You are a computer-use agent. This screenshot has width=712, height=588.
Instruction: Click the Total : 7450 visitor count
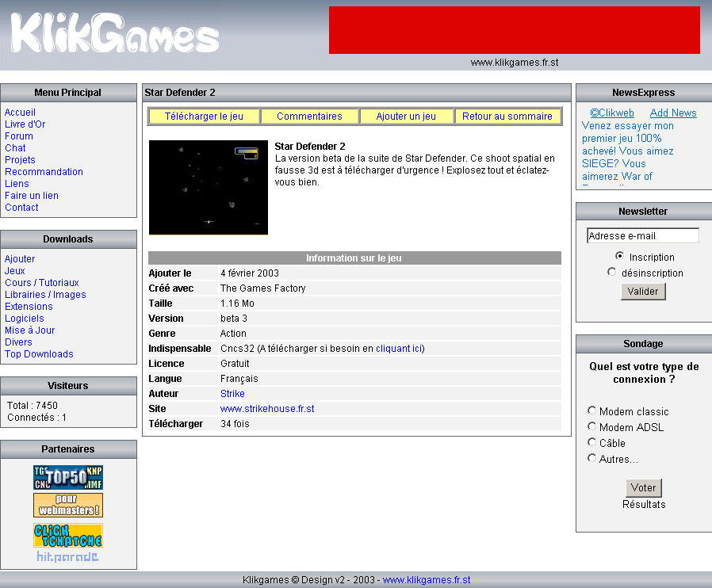click(33, 405)
